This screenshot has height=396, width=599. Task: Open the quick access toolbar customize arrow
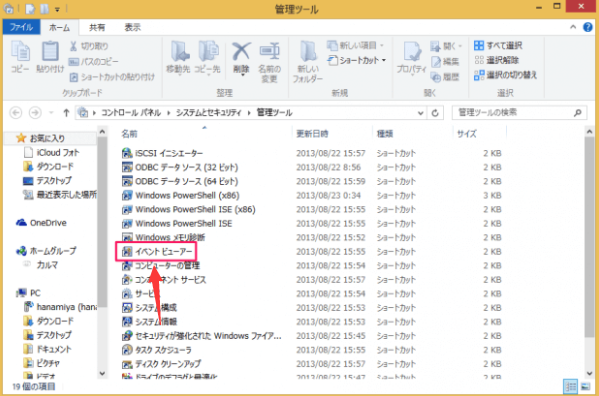point(57,9)
